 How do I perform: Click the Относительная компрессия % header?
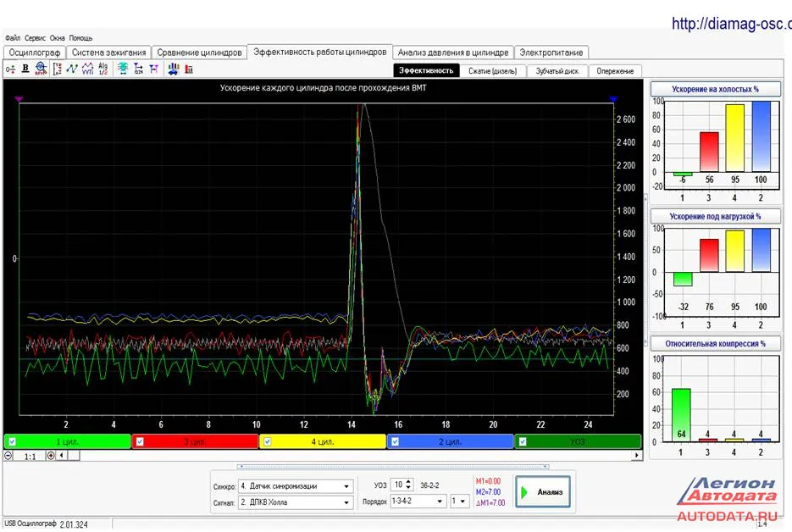coord(715,344)
